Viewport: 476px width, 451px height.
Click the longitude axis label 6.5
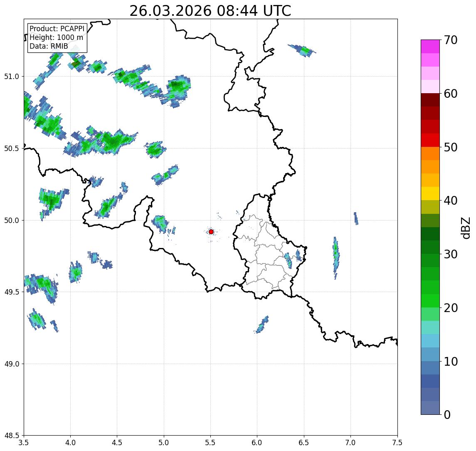[x=304, y=443]
